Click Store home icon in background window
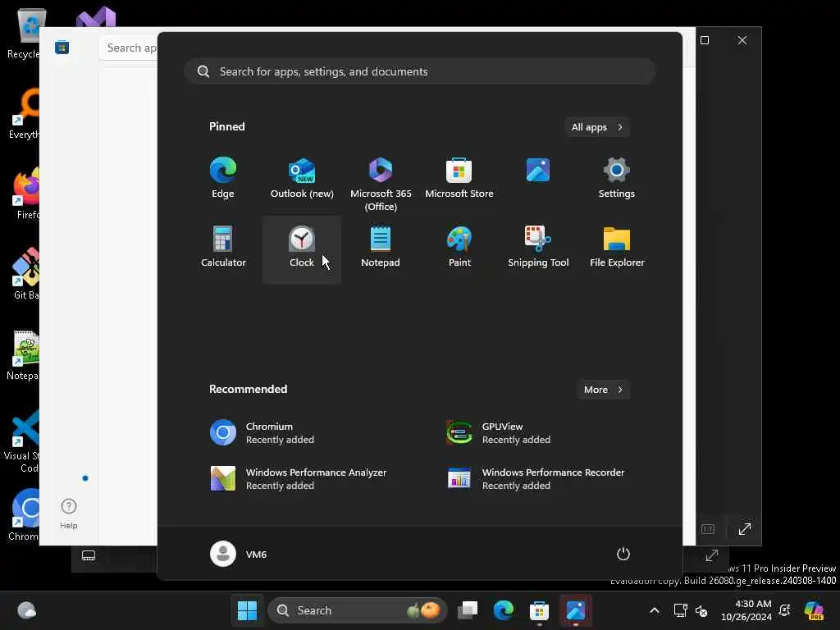The image size is (840, 630). (62, 47)
